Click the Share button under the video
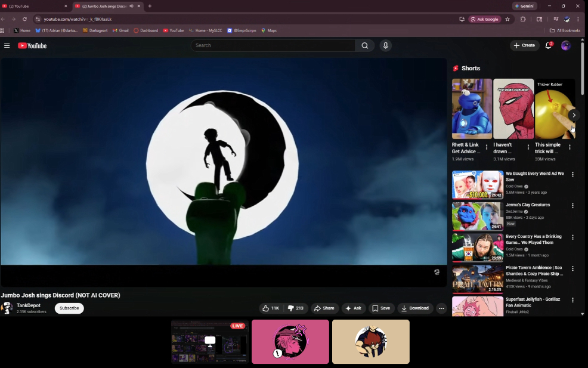The height and width of the screenshot is (368, 588). pos(324,308)
